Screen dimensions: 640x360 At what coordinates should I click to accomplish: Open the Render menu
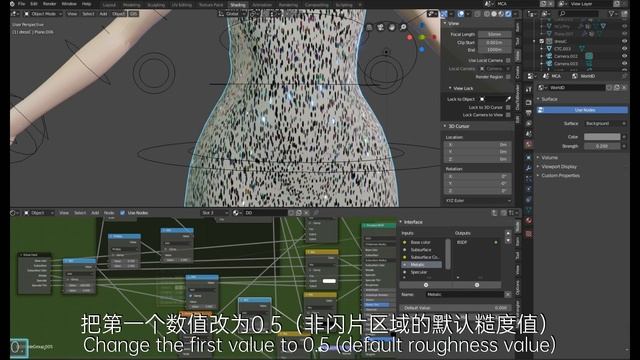pos(49,4)
